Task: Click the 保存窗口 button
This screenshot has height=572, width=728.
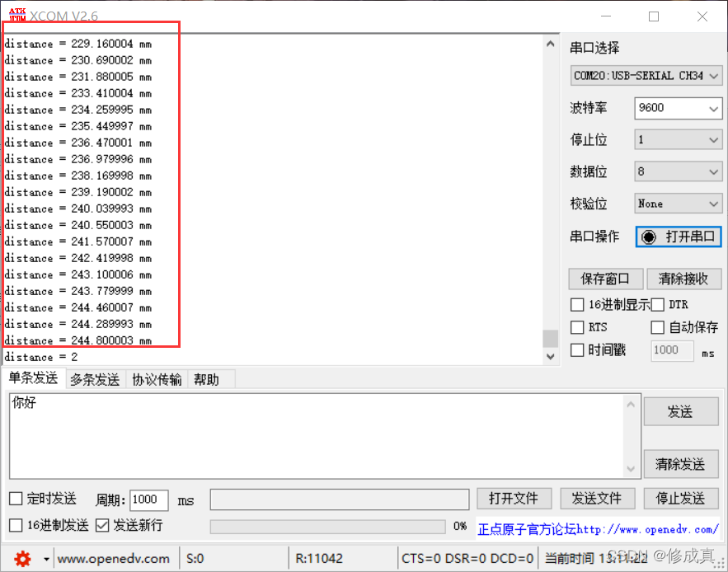Action: [x=605, y=279]
